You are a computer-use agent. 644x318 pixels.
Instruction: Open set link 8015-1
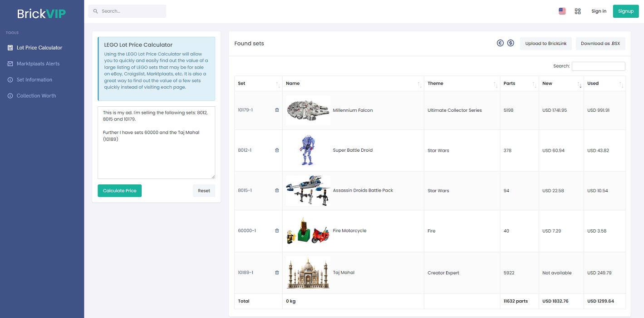[245, 190]
